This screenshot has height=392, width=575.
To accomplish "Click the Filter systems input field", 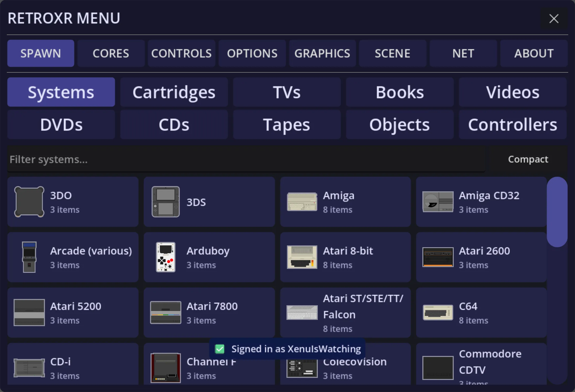I will coord(246,159).
